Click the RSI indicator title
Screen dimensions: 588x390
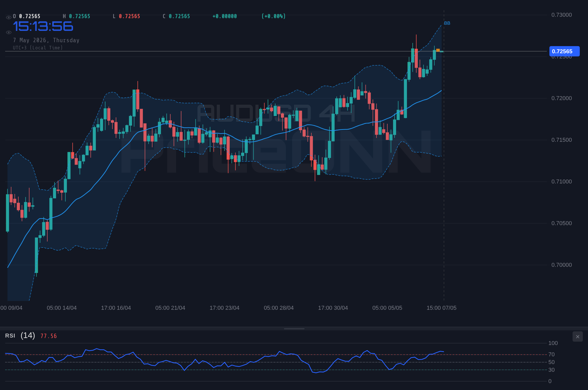(x=10, y=335)
